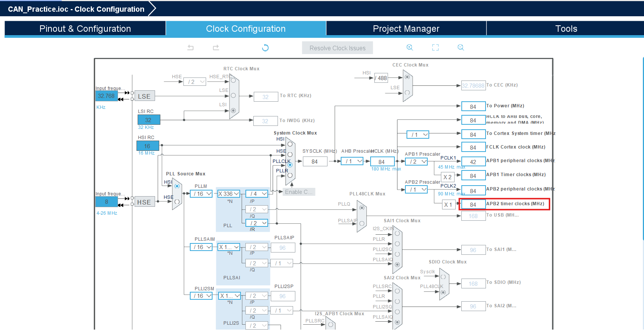The image size is (644, 333).
Task: Open the PLLSAIM /16 divider dropdown
Action: pos(201,247)
